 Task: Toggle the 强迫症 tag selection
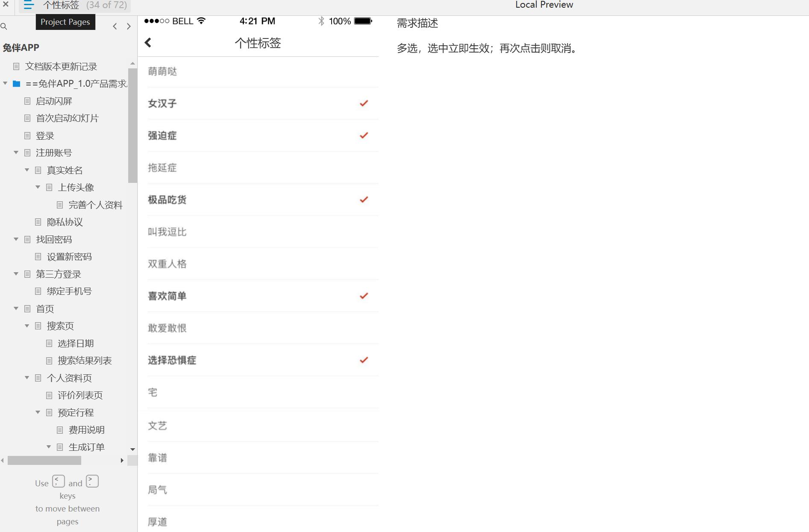coord(364,135)
